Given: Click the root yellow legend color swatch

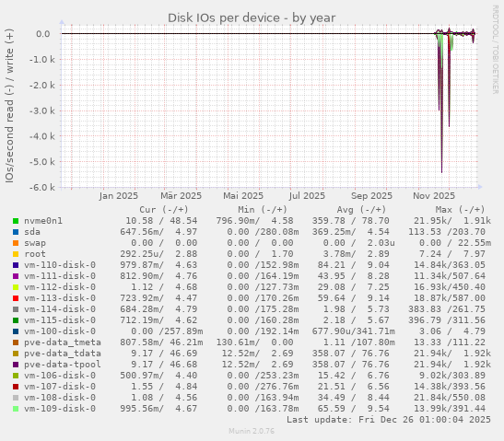Looking at the screenshot, I should [x=16, y=254].
